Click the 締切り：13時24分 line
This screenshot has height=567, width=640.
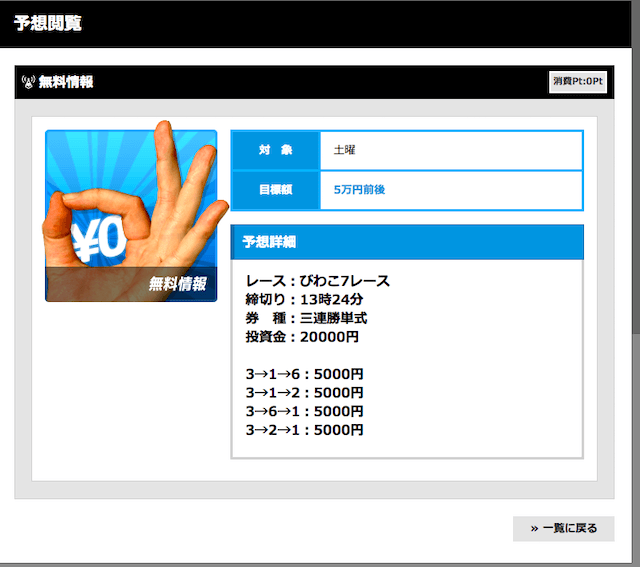pyautogui.click(x=304, y=299)
